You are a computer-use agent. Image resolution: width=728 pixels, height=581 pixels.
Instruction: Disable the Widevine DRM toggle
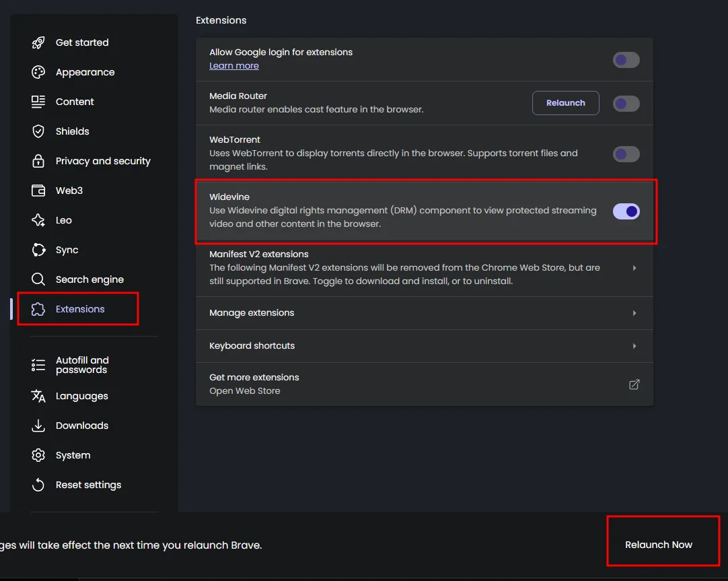pos(626,211)
